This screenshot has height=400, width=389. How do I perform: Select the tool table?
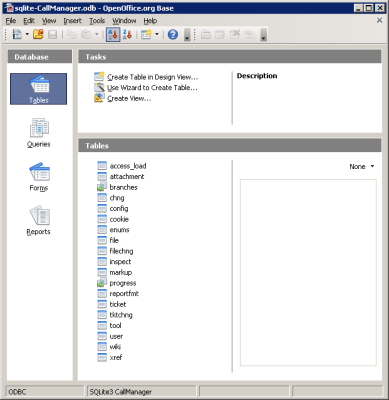[x=115, y=325]
